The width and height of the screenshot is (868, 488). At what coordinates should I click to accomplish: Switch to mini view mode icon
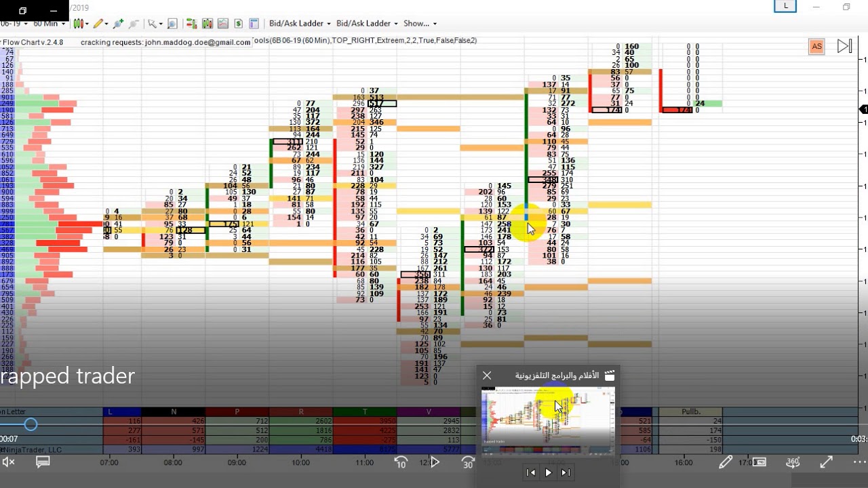[759, 462]
